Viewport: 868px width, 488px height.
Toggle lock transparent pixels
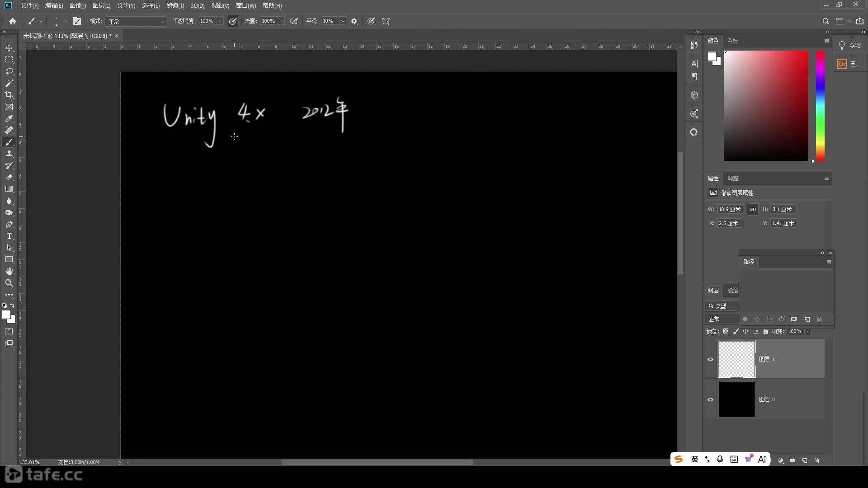pos(726,331)
